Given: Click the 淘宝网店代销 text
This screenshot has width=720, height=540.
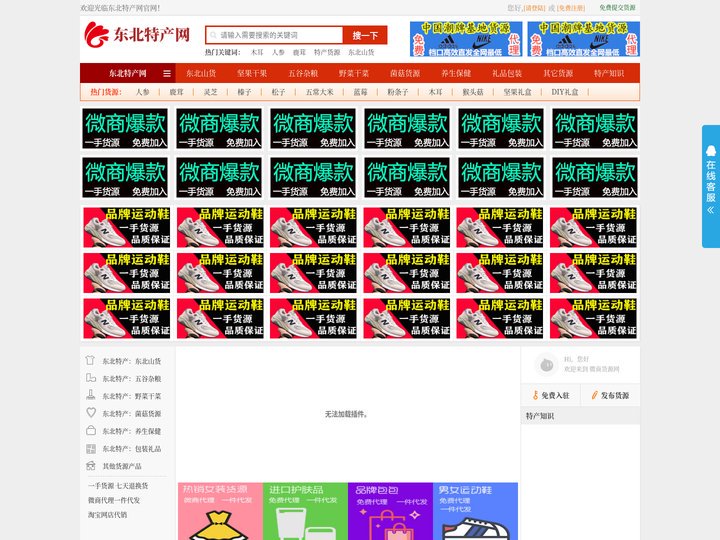Looking at the screenshot, I should [x=107, y=515].
